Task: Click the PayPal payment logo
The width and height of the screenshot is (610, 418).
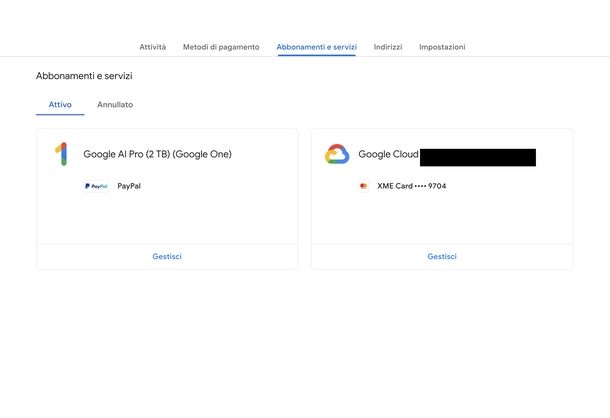Action: click(96, 186)
